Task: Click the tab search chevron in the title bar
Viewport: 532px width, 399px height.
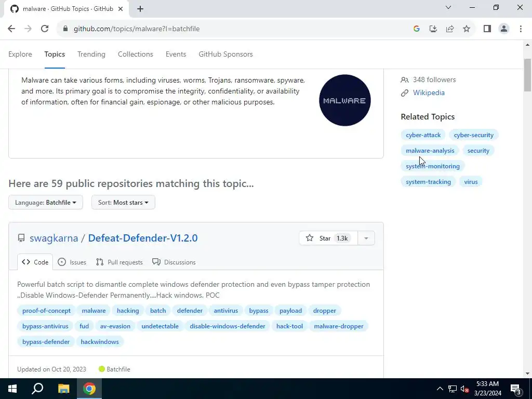Action: tap(448, 7)
